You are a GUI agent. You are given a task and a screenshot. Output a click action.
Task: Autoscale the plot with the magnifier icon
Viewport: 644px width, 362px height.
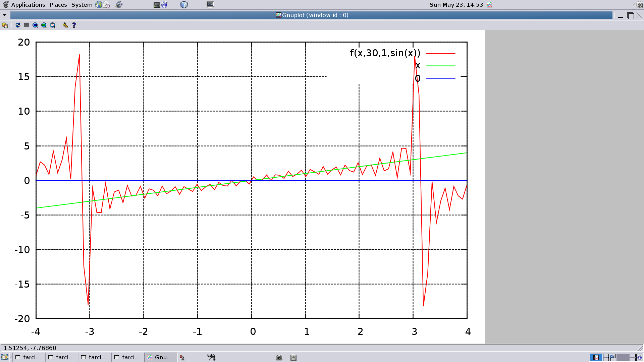coord(53,25)
